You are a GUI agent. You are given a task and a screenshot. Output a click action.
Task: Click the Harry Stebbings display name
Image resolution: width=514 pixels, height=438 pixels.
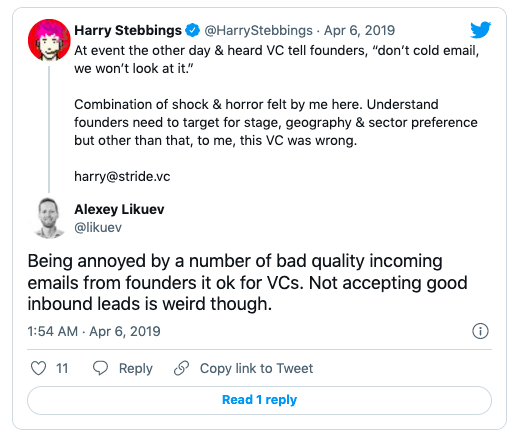(x=128, y=30)
